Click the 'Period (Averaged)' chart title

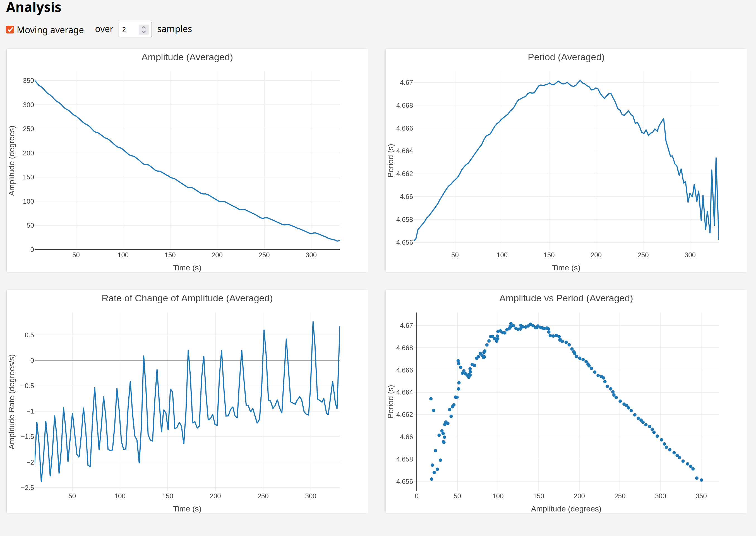pyautogui.click(x=566, y=57)
